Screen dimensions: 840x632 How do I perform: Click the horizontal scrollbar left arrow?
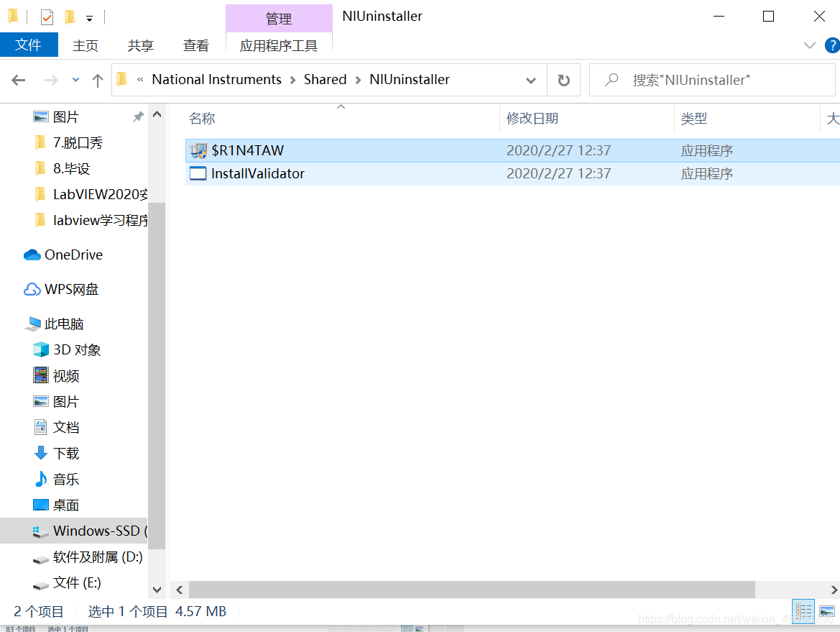click(x=180, y=590)
